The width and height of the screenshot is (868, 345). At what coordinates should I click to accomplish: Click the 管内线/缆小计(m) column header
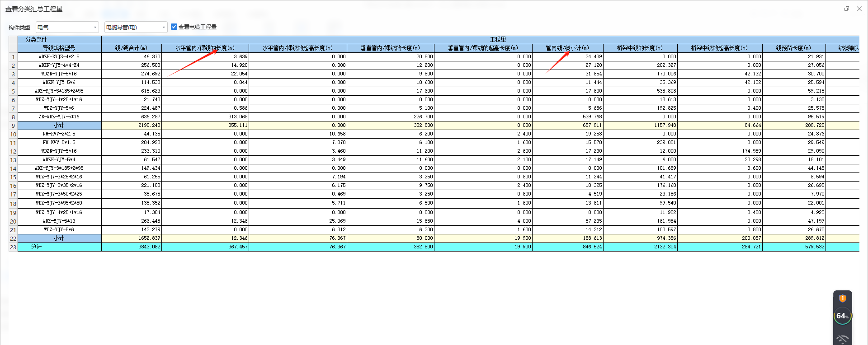coord(568,48)
